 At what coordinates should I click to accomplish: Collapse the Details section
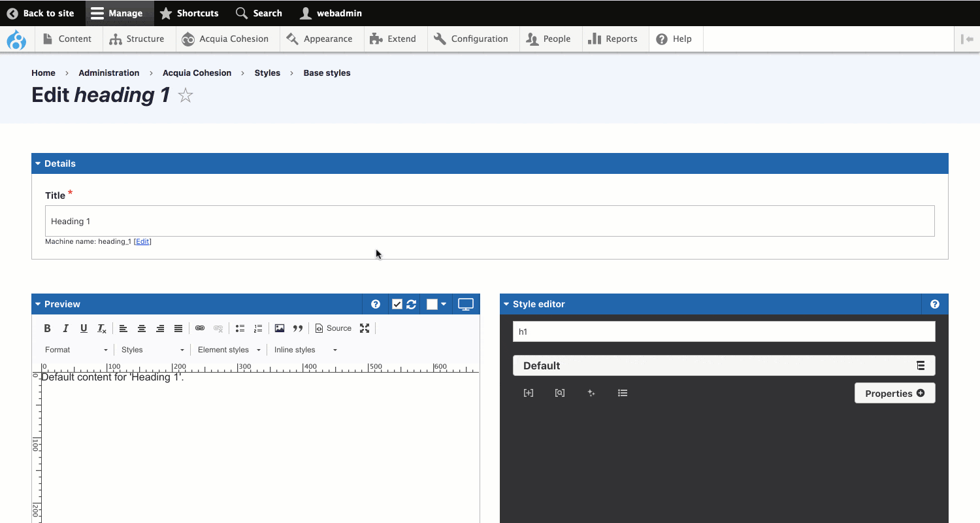pos(56,163)
